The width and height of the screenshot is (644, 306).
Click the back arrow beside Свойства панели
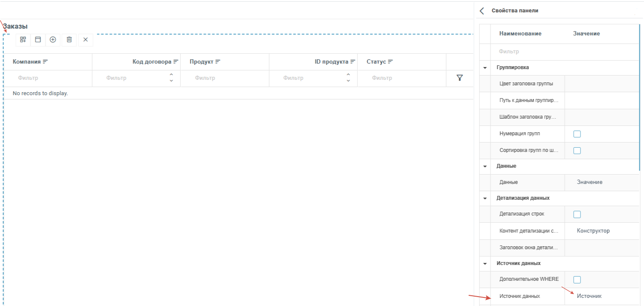pyautogui.click(x=482, y=11)
